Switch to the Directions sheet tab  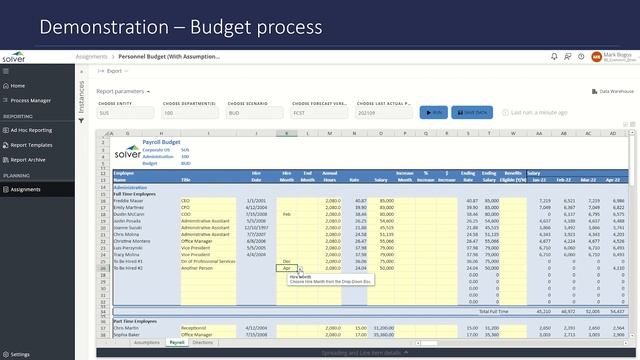pyautogui.click(x=202, y=342)
